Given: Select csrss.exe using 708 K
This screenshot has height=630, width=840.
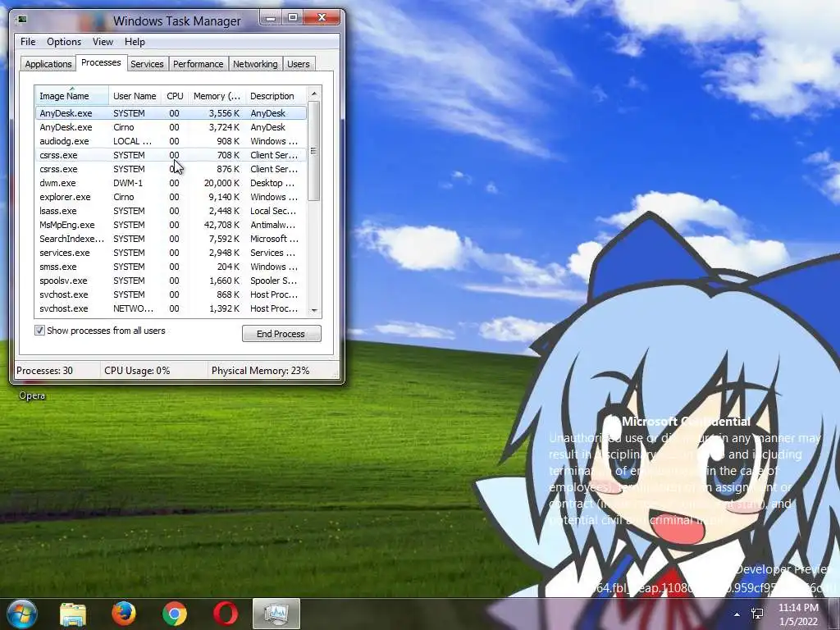Looking at the screenshot, I should coord(171,155).
